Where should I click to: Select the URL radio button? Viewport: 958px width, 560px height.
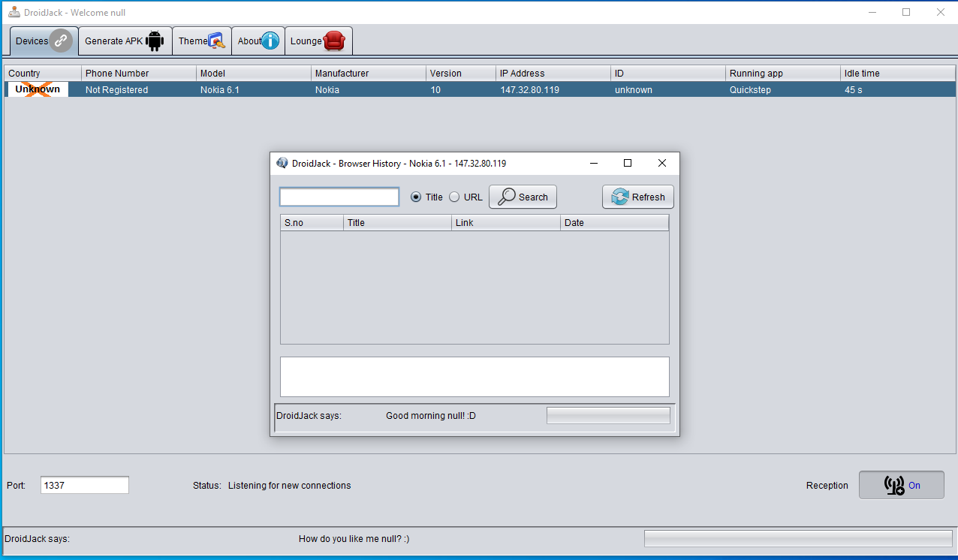pos(454,197)
